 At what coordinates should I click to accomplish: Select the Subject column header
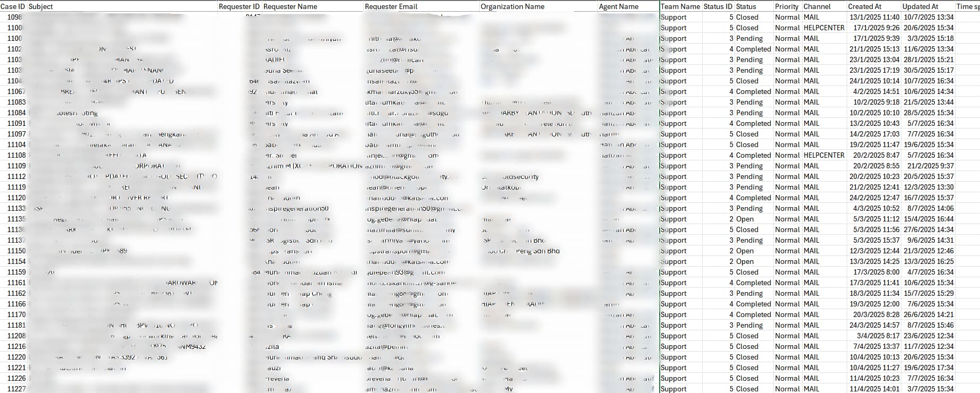41,6
